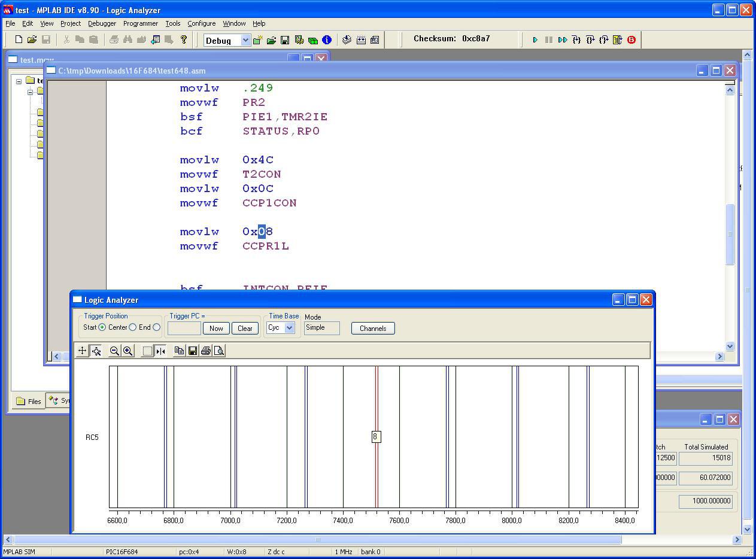Viewport: 756px width, 559px height.
Task: Click the red Breakpoints icon
Action: [631, 40]
